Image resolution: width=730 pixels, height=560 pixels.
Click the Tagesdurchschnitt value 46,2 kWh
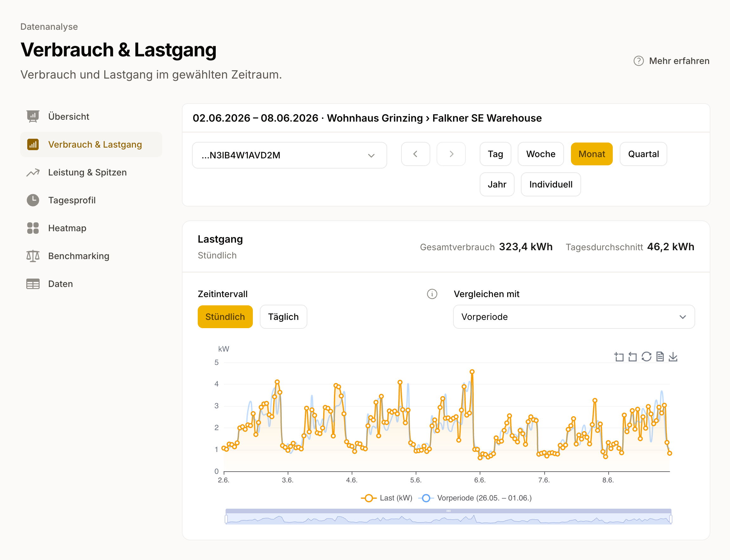pos(671,247)
